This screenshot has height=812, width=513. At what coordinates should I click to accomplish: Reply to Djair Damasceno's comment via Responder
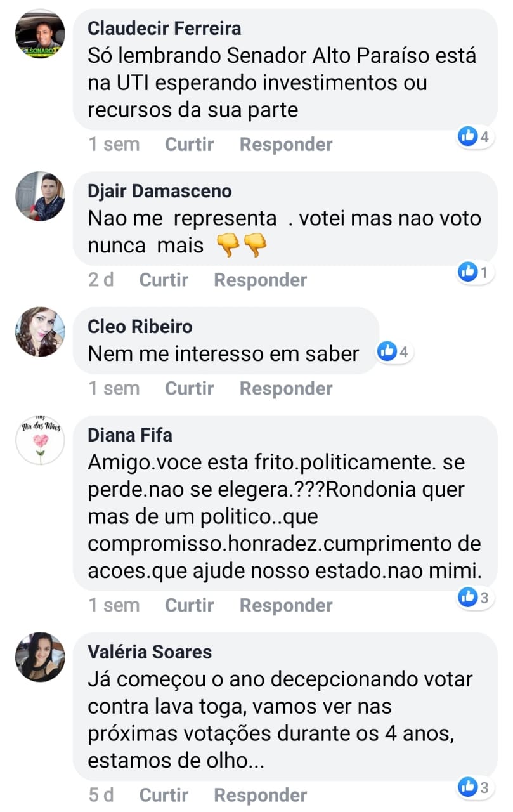pos(261,280)
